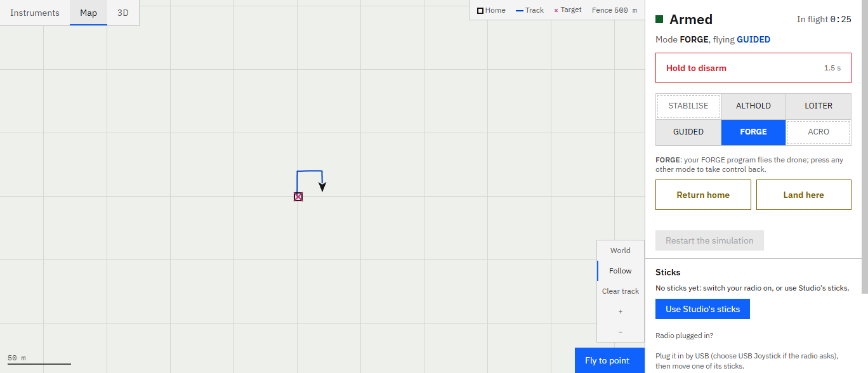Click the Return home button
This screenshot has height=373, width=868.
point(703,195)
